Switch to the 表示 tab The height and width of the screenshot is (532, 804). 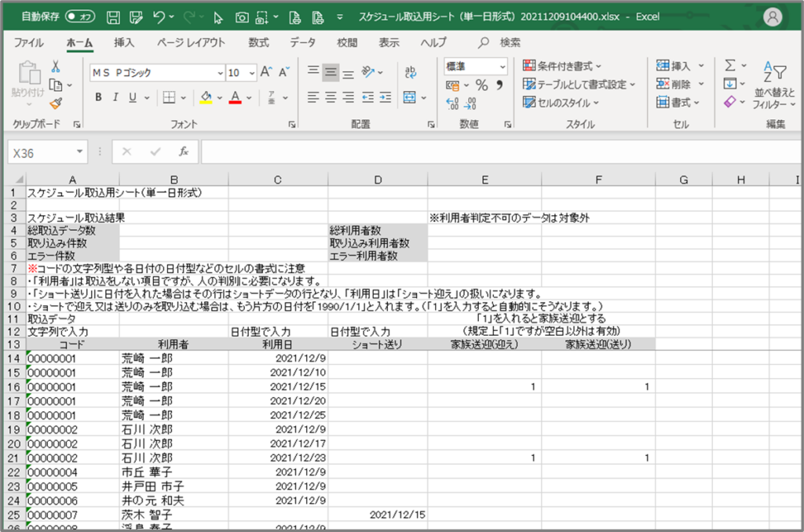(389, 42)
